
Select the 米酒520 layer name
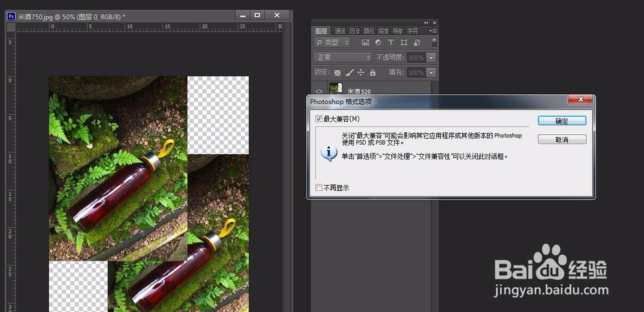(x=359, y=92)
